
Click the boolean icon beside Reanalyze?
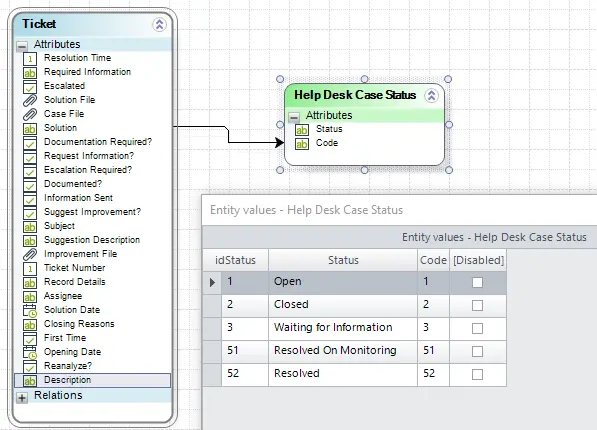pos(30,367)
